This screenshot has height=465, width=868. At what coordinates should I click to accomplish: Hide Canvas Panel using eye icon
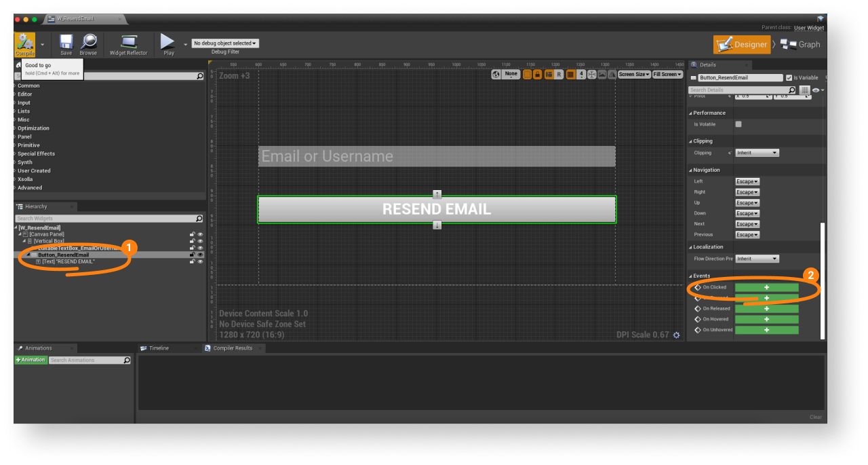click(x=200, y=234)
